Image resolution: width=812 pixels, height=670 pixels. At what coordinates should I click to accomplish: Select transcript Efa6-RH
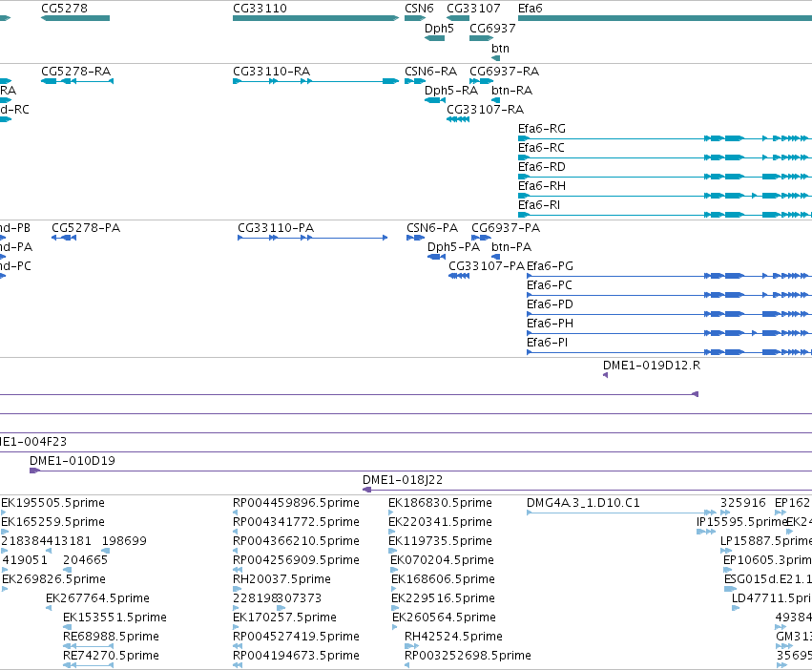pos(542,185)
